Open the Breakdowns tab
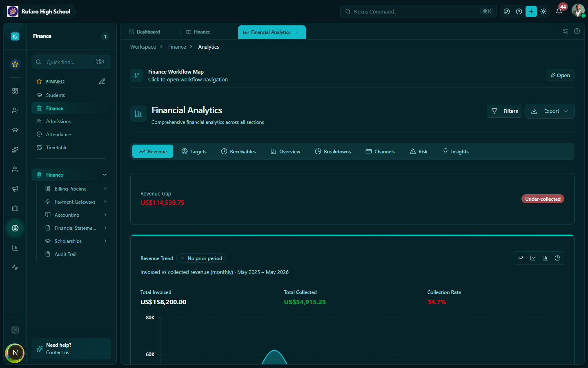Viewport: 588px width, 368px height. coord(333,151)
